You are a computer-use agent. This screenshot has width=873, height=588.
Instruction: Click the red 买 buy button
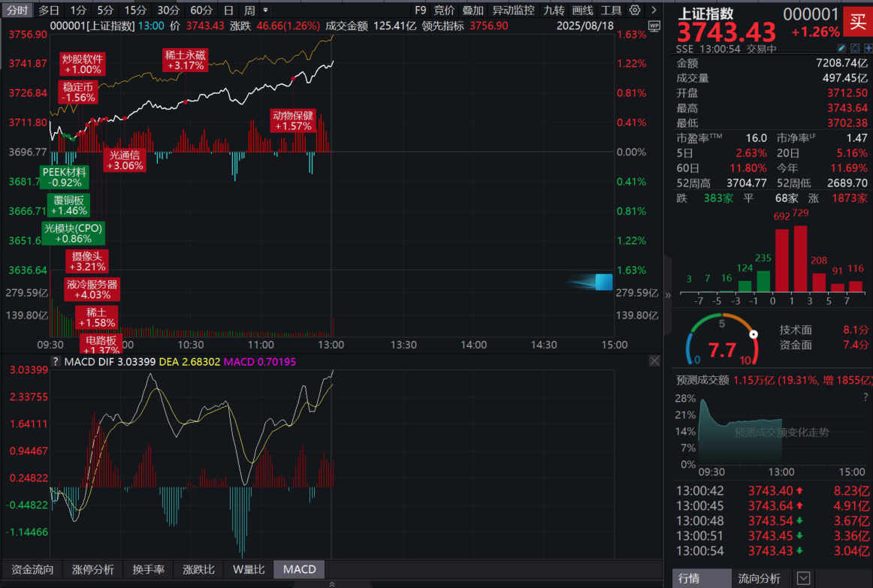click(x=857, y=20)
